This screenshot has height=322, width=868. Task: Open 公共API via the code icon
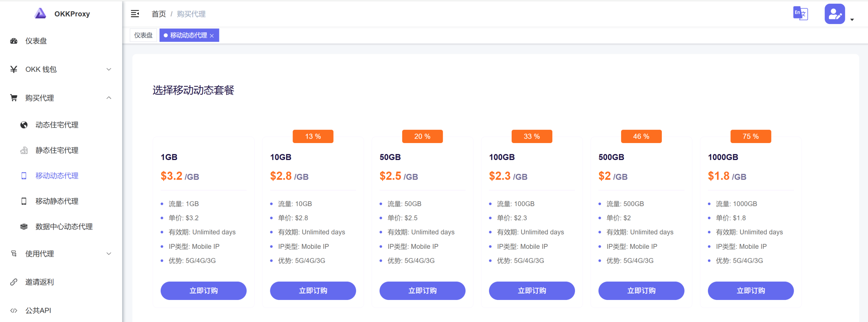[14, 310]
